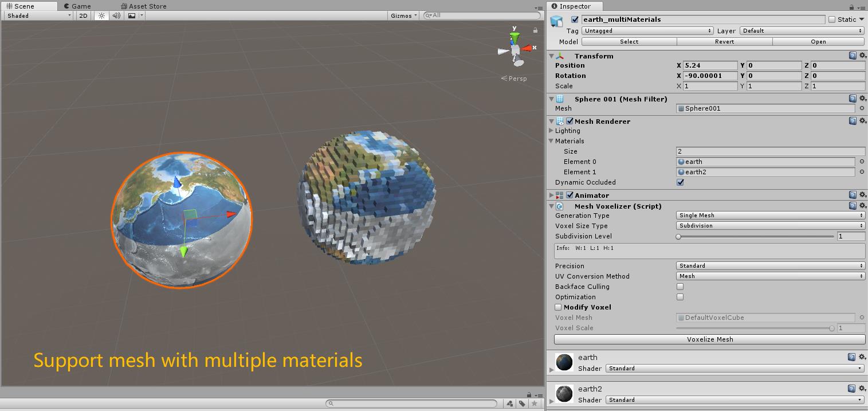Toggle the 2D view mode button
The height and width of the screenshot is (411, 868).
tap(84, 15)
